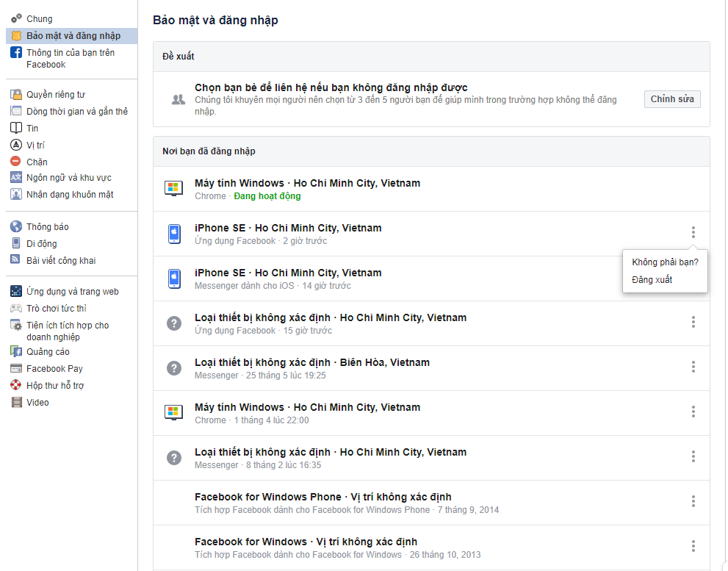Image resolution: width=728 pixels, height=571 pixels.
Task: Open Video settings in sidebar
Action: tap(37, 403)
